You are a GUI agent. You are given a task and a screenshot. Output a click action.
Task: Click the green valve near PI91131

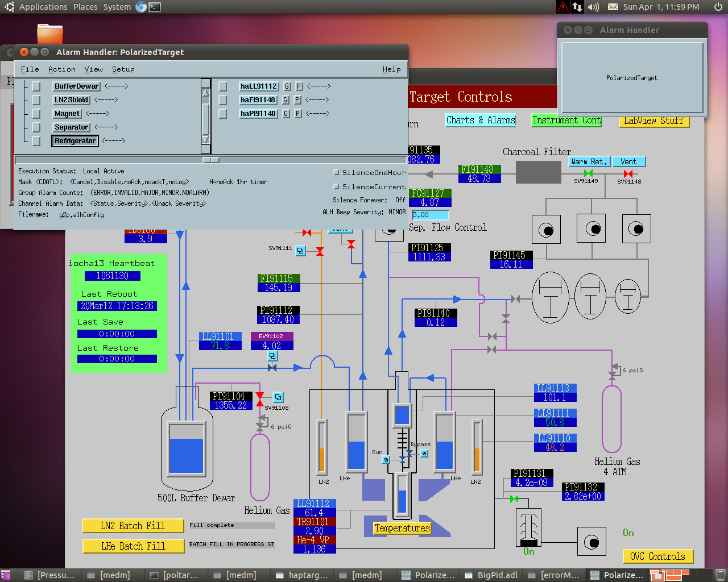[514, 498]
